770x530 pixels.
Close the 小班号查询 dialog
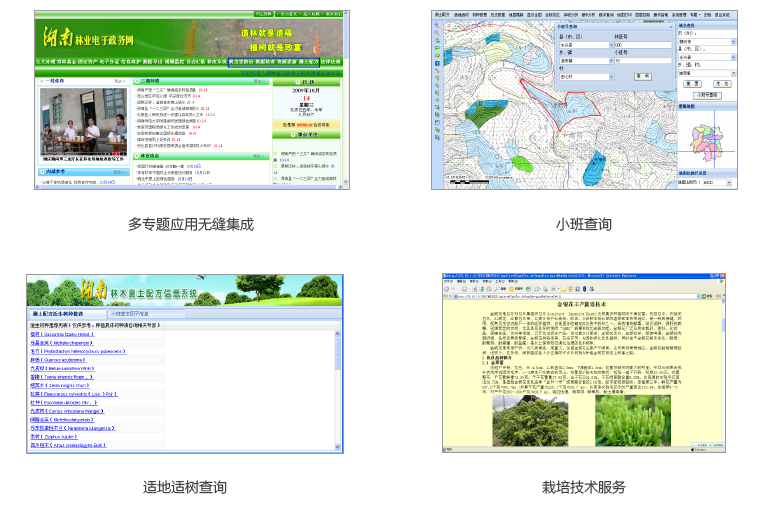pos(672,27)
